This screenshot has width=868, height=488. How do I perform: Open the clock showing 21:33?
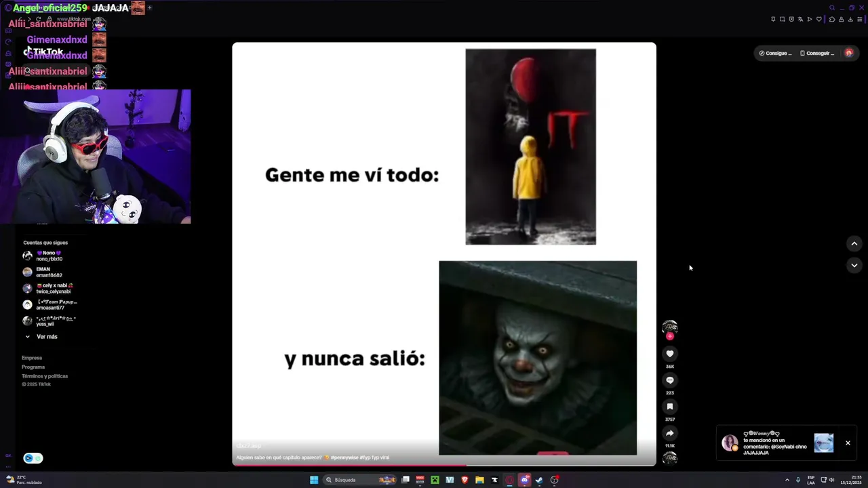pos(851,480)
